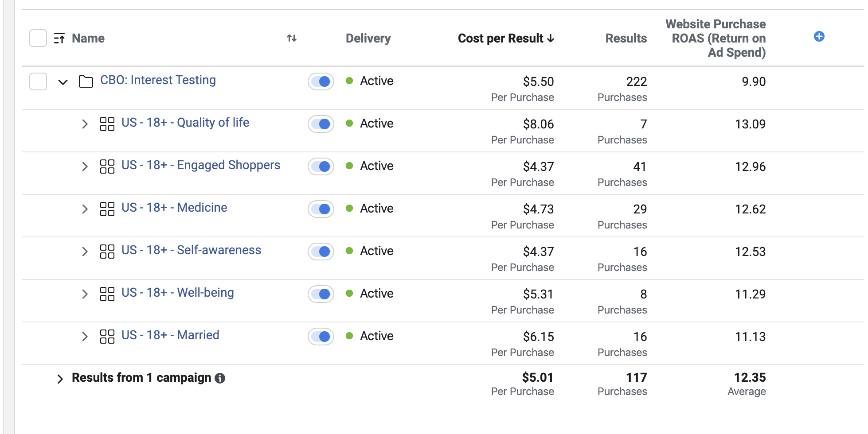The image size is (868, 434).
Task: Click the ad set icon beside US - 18+ - Married
Action: [x=107, y=336]
